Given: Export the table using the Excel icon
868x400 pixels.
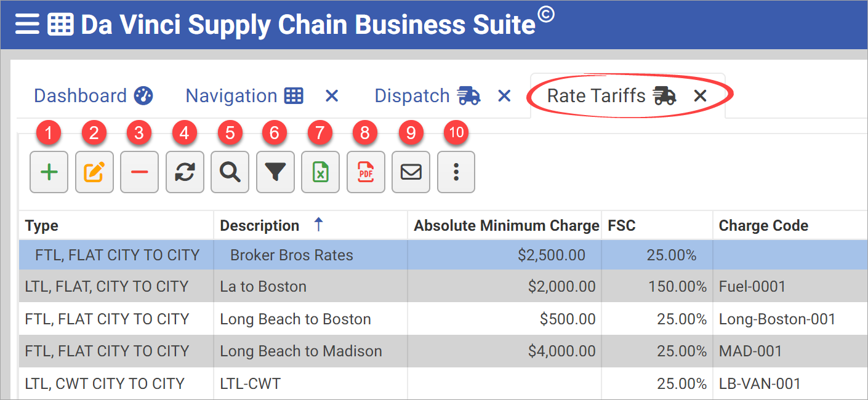Looking at the screenshot, I should pos(320,172).
